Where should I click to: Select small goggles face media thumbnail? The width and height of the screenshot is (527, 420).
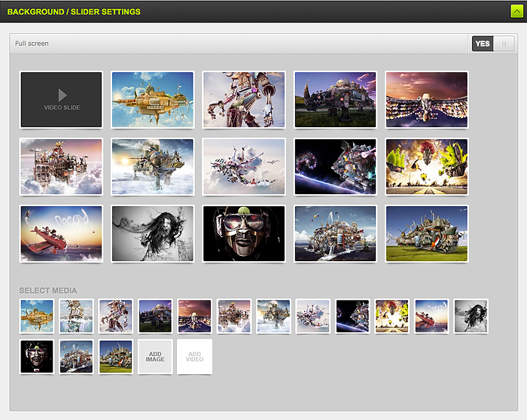tap(37, 357)
